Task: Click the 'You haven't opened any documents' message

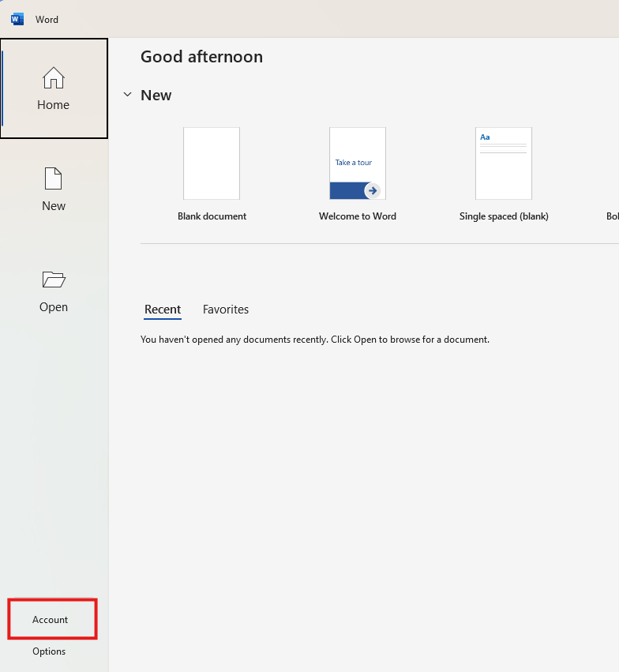Action: [315, 340]
